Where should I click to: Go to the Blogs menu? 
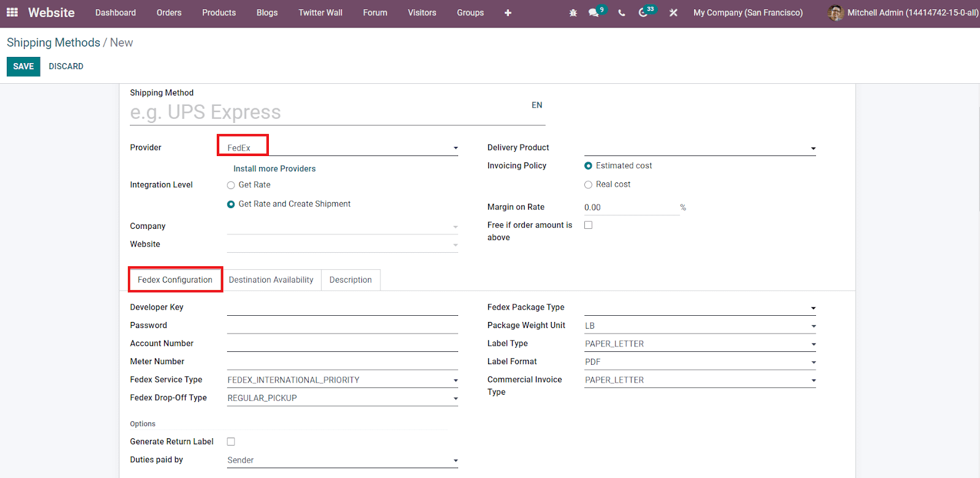click(267, 13)
